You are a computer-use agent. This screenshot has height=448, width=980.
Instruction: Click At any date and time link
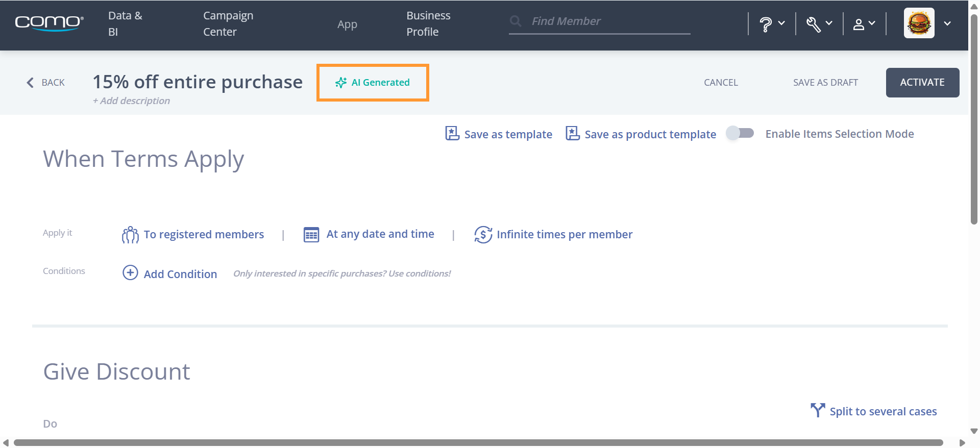380,234
